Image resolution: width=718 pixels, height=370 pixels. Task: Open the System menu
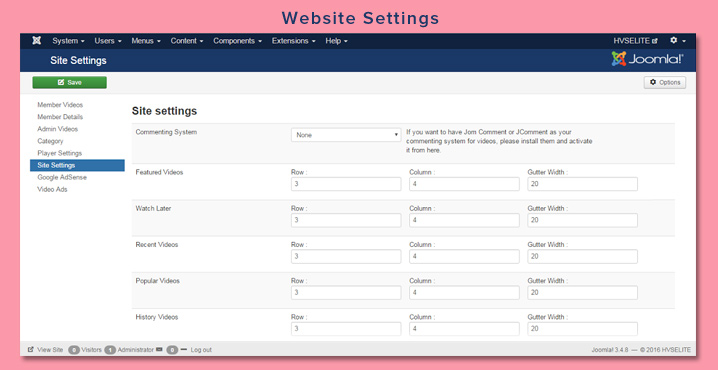pyautogui.click(x=68, y=41)
